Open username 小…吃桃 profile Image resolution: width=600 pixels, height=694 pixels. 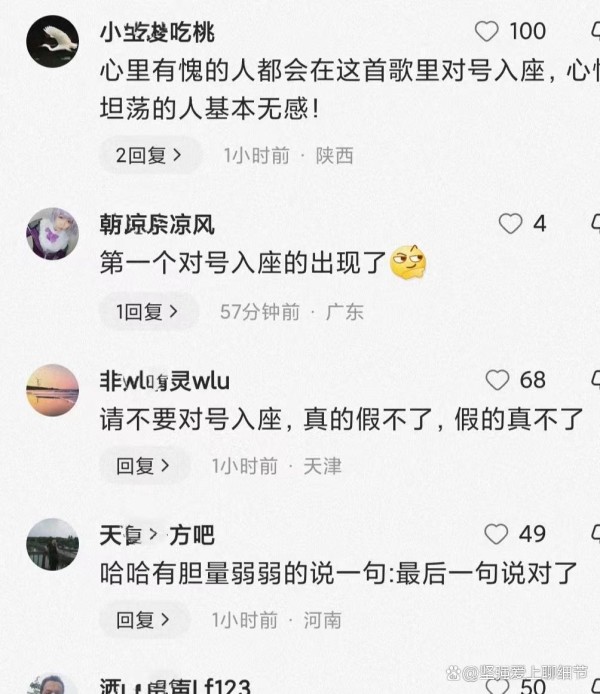(157, 32)
